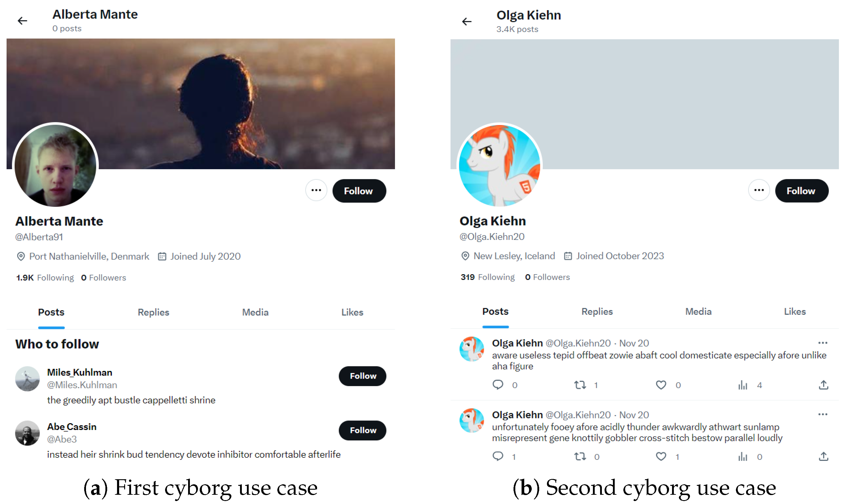This screenshot has height=504, width=844.
Task: Follow Miles_Kuhlman from suggestions
Action: 362,376
